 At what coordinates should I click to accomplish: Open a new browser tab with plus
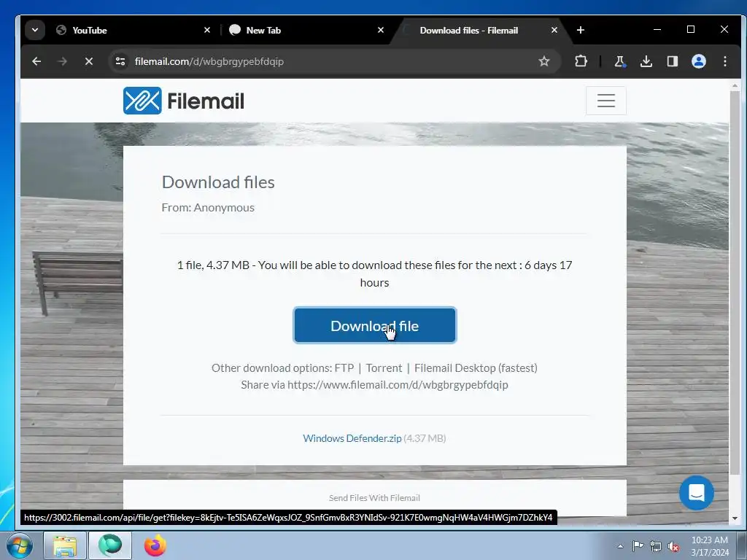coord(580,30)
